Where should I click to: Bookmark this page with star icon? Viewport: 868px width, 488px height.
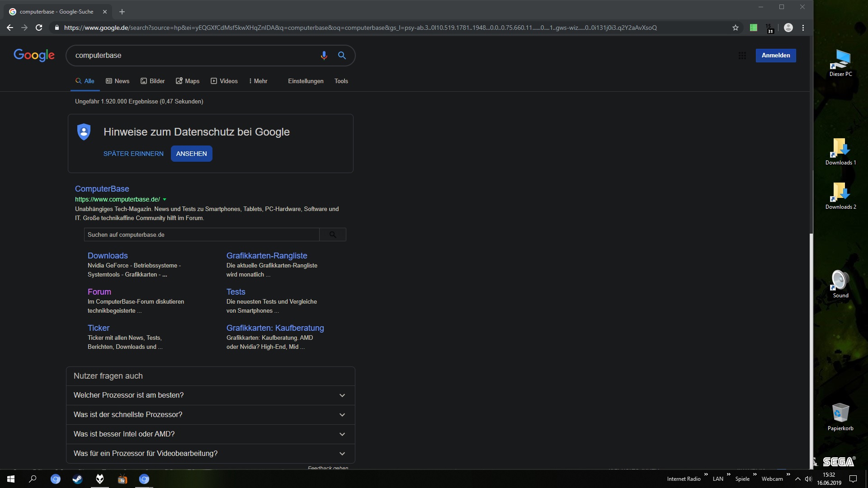[736, 28]
